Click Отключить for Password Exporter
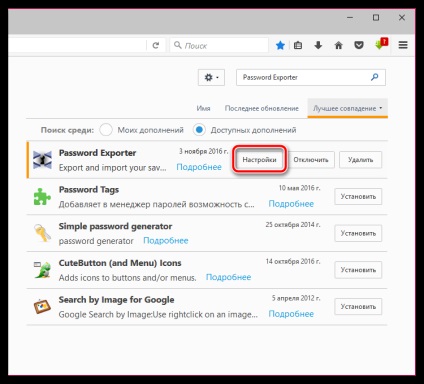 (x=311, y=160)
